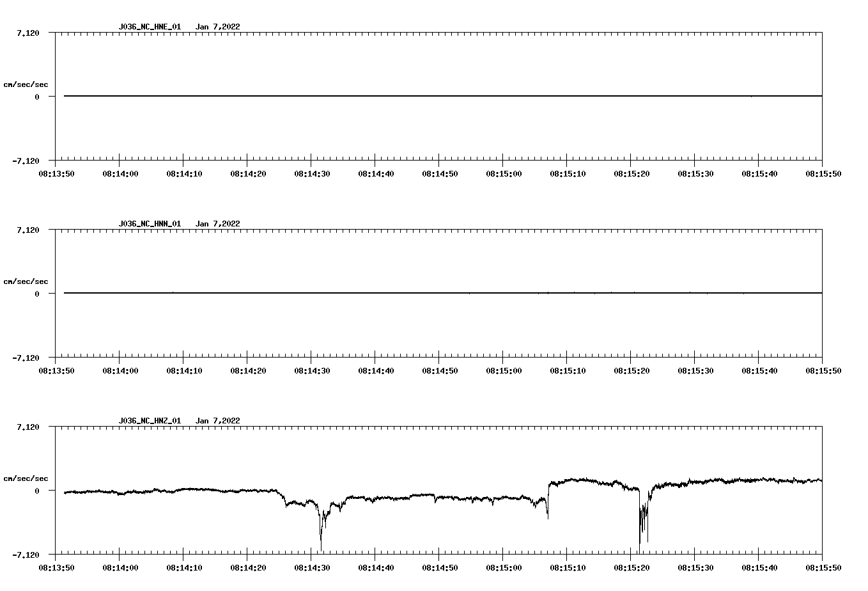Click the -7.120 lower limit on HNN axis
The image size is (868, 591).
(x=26, y=358)
